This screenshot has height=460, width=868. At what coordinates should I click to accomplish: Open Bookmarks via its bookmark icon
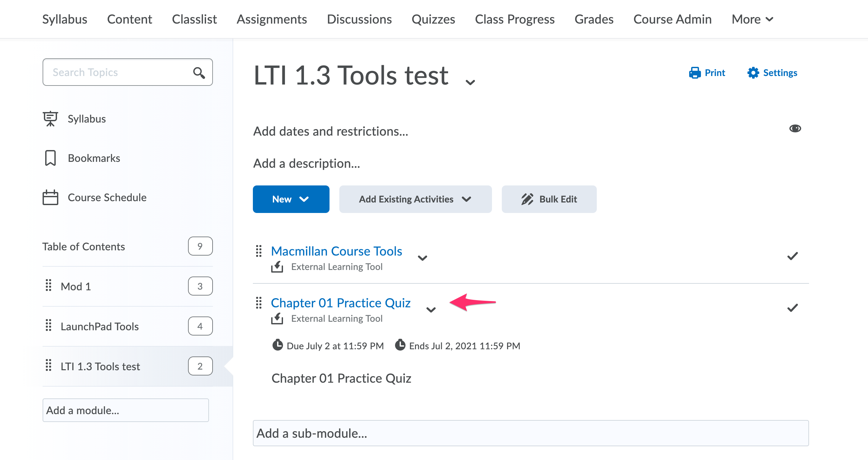50,158
